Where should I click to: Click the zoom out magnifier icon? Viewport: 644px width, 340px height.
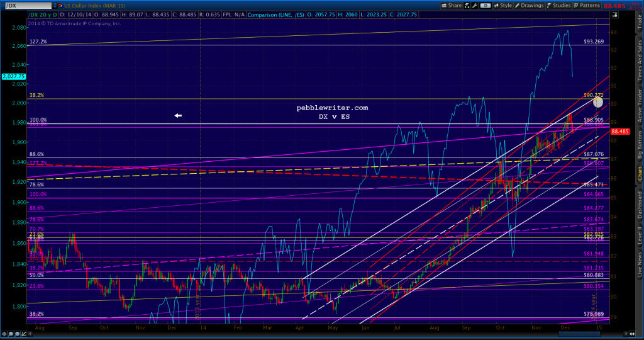coord(17,334)
